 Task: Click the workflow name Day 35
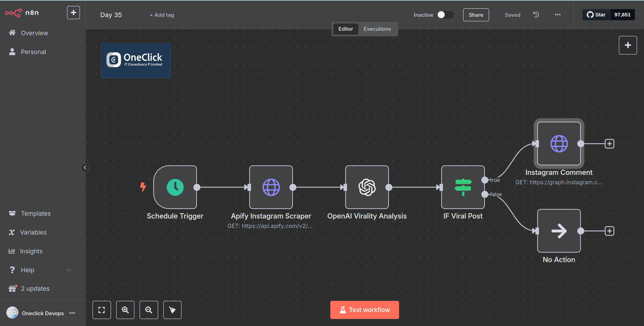[x=111, y=15]
